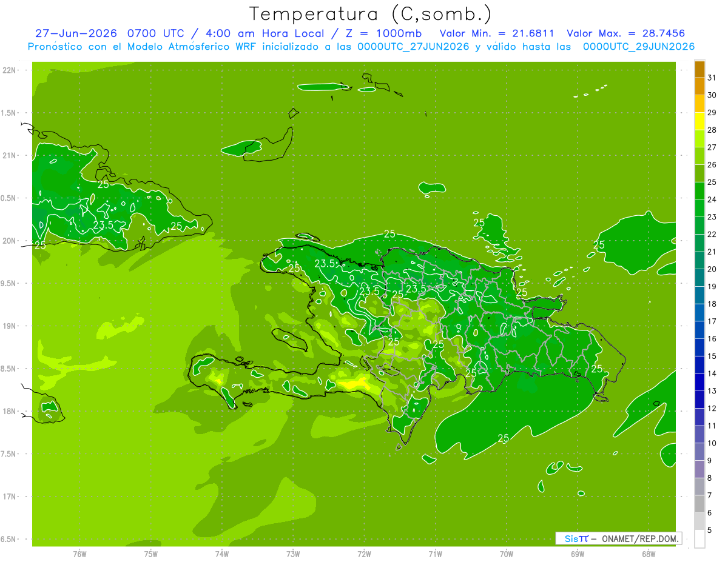Click the yellow swatch between 28 and 29

(x=699, y=121)
